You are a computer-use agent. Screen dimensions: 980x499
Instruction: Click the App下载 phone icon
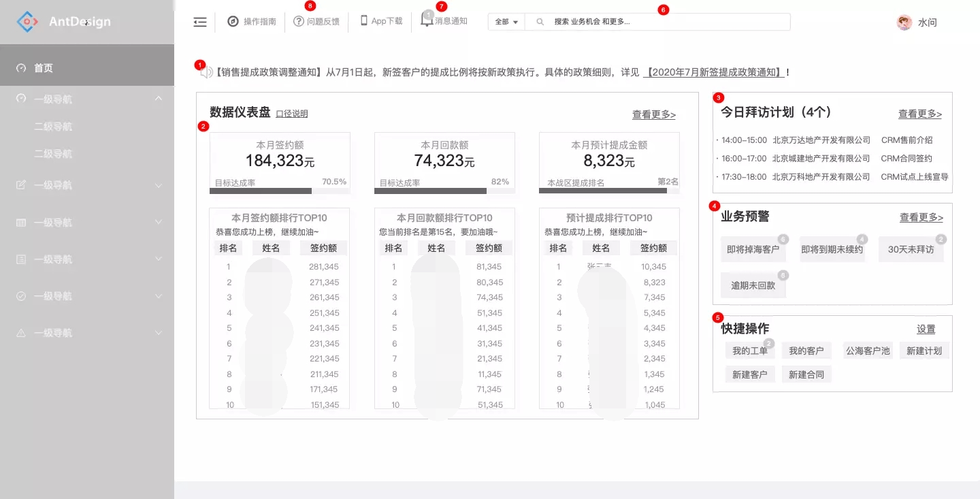point(363,21)
